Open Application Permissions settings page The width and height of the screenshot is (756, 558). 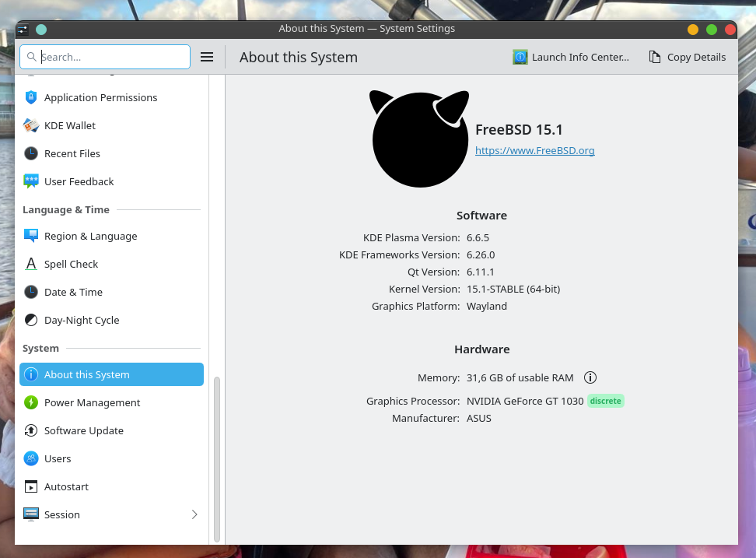tap(111, 97)
